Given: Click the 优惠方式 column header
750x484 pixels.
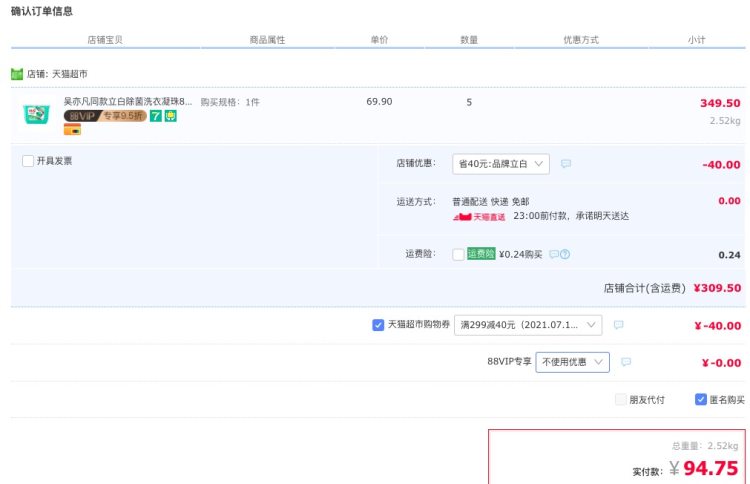Looking at the screenshot, I should click(x=581, y=40).
